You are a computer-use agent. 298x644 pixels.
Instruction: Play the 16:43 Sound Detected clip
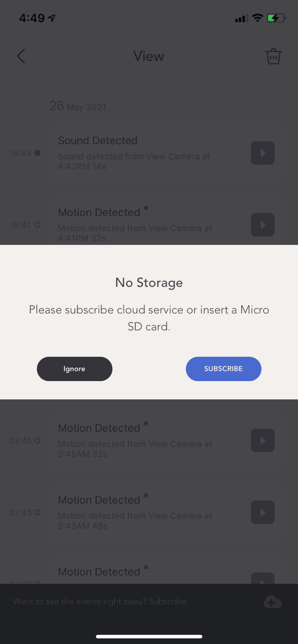[x=262, y=153]
